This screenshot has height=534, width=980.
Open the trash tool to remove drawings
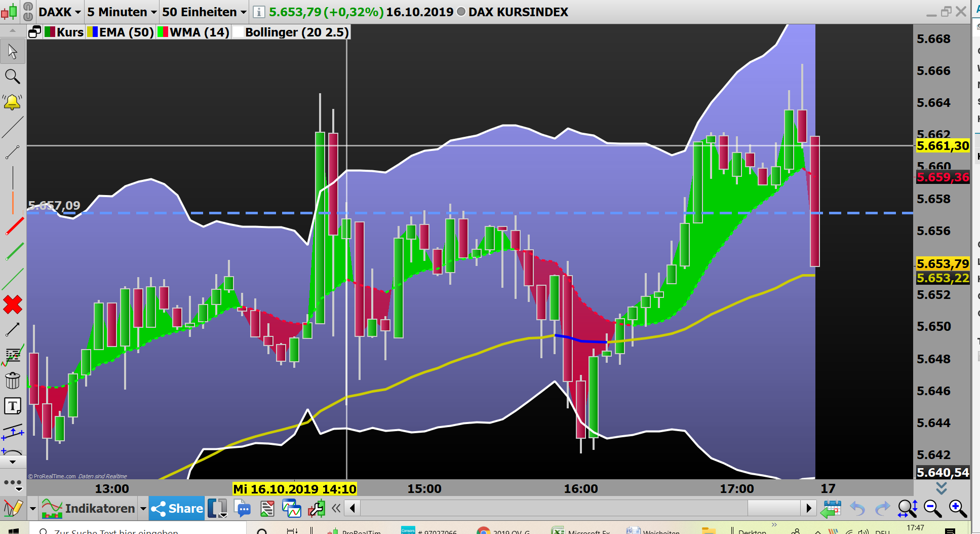click(x=12, y=380)
